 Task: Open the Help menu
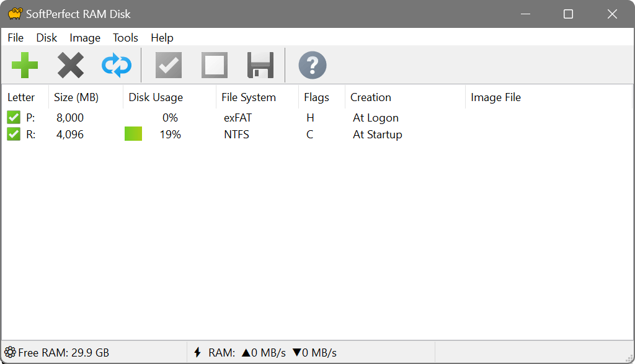[162, 38]
